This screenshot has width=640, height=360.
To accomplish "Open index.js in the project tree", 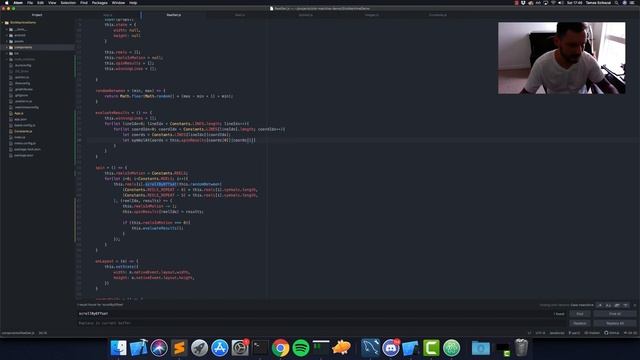I will click(x=20, y=137).
